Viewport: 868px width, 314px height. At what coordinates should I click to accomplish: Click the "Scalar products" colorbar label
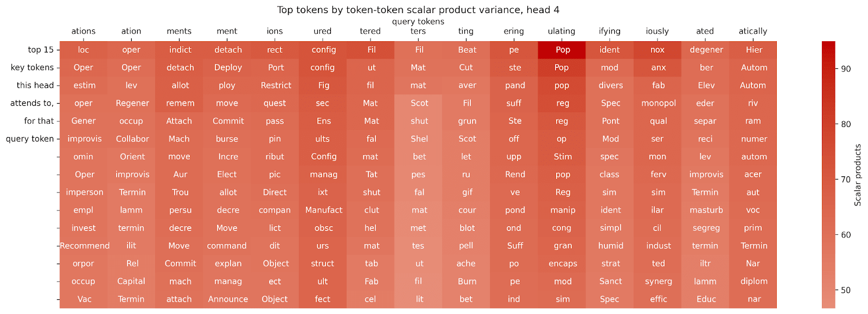[858, 175]
